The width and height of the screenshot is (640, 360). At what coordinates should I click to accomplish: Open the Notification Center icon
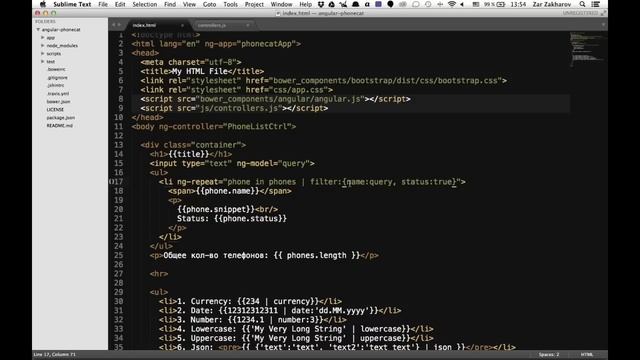click(596, 4)
